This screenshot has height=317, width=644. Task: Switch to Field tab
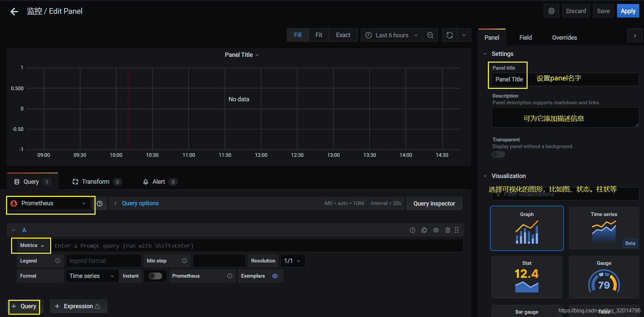(x=526, y=38)
